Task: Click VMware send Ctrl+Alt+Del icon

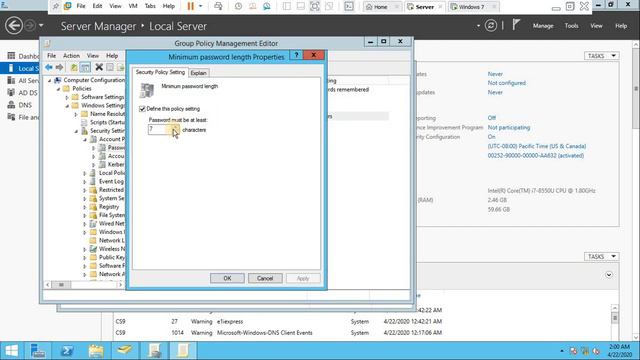Action: pos(218,6)
